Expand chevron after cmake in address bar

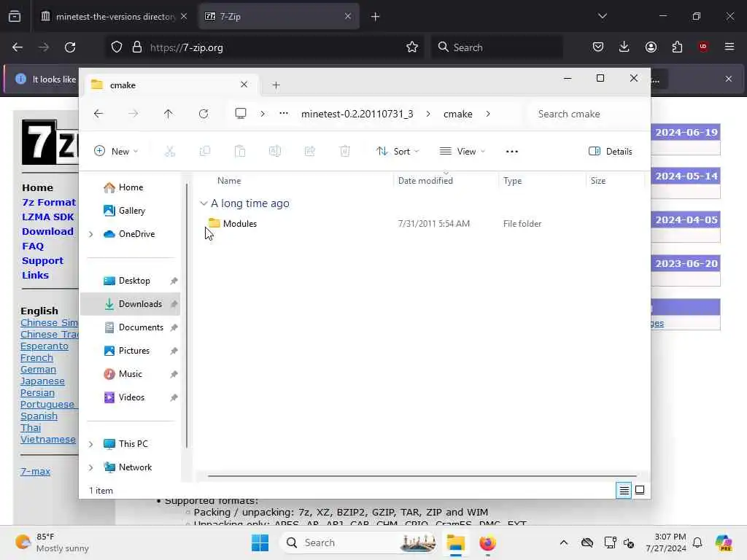[488, 114]
